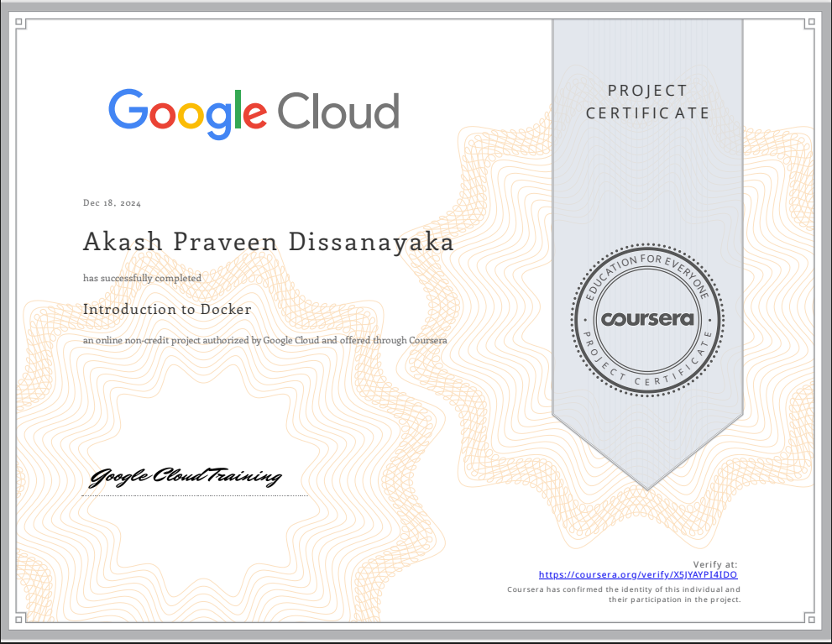Click the Coursera project certificate seal

tap(647, 320)
